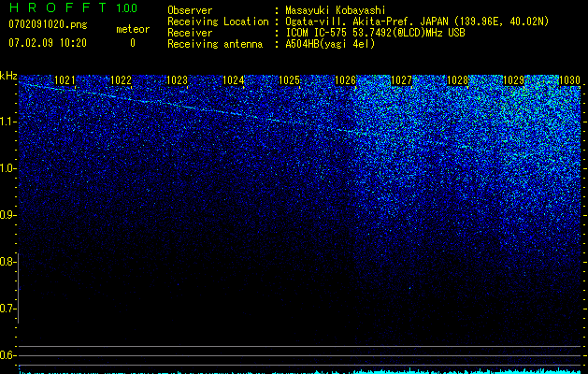588x374 pixels.
Task: Click the cyan signal level graph at bottom
Action: [300, 371]
